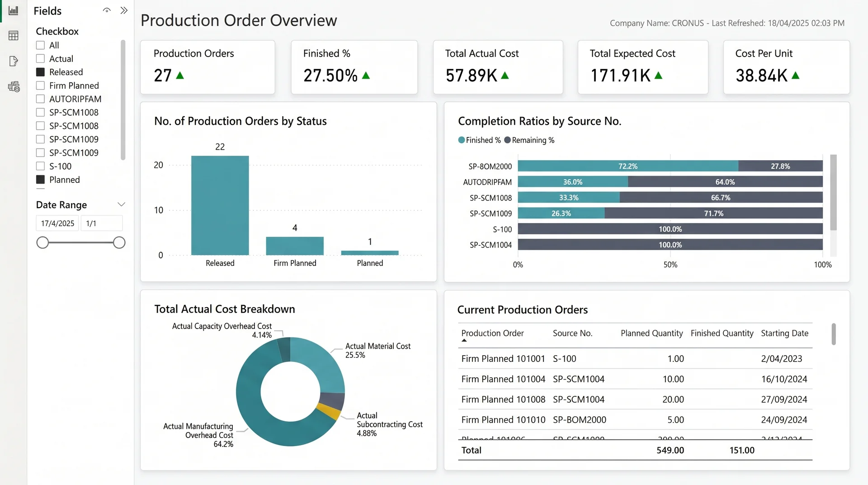Click the sort arrow under the Production Order column
This screenshot has width=868, height=485.
point(464,341)
